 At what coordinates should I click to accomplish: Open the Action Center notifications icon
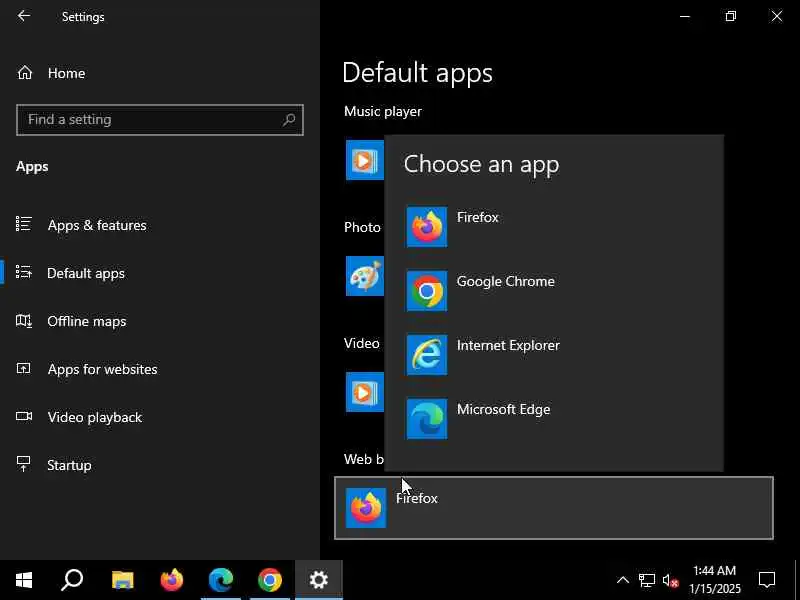[x=767, y=580]
